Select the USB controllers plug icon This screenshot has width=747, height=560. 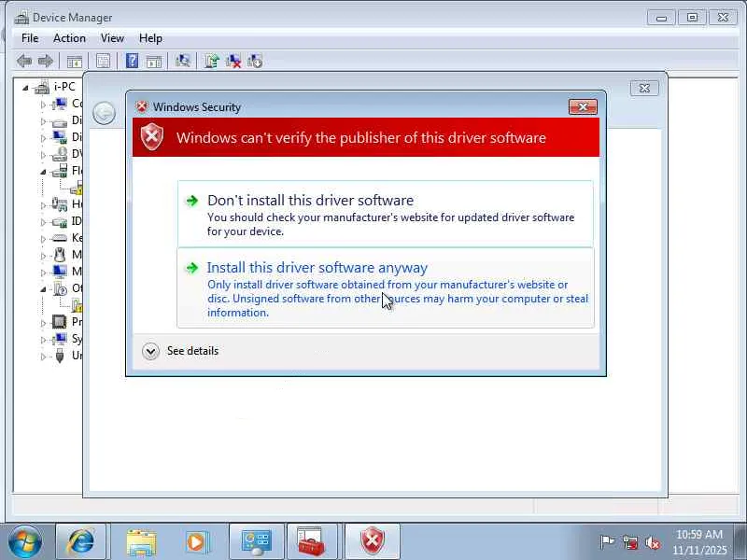point(60,356)
